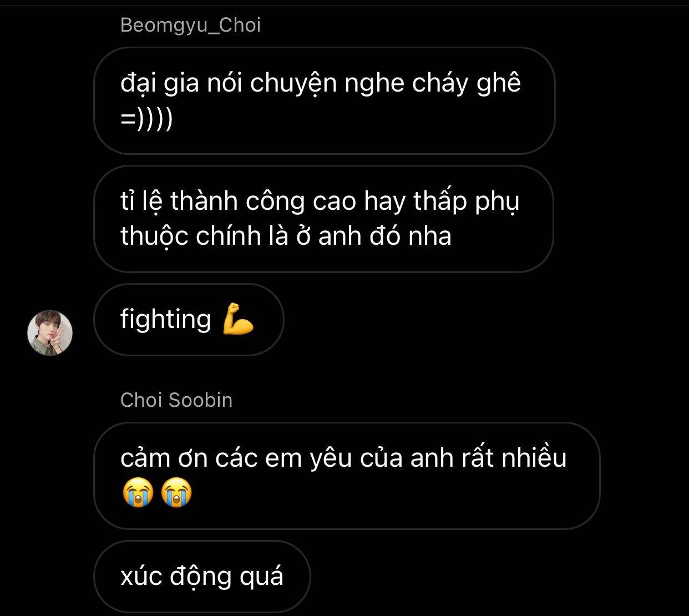Screen dimensions: 689x616
Task: Open the Beomgyu_Choi username label
Action: pos(190,25)
